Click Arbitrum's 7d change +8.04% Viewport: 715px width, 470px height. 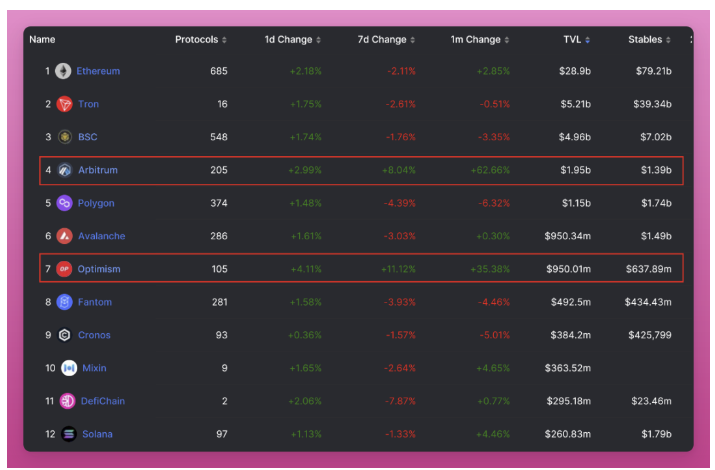[x=399, y=170]
